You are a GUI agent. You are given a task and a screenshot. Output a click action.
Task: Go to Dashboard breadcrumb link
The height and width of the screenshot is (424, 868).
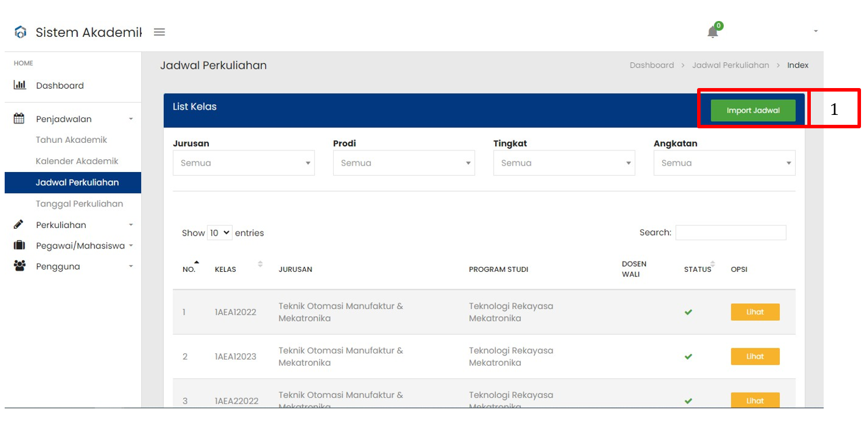click(652, 65)
